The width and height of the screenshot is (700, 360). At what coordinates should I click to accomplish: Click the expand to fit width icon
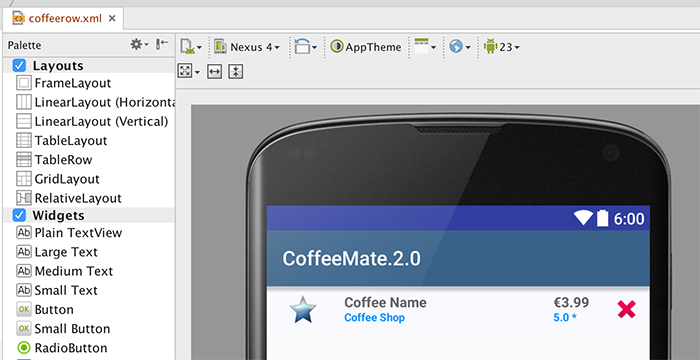215,71
